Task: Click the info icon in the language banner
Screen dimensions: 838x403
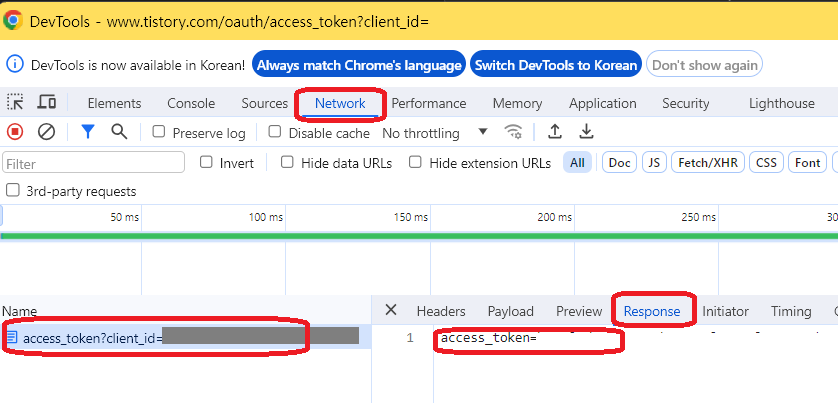Action: tap(15, 65)
